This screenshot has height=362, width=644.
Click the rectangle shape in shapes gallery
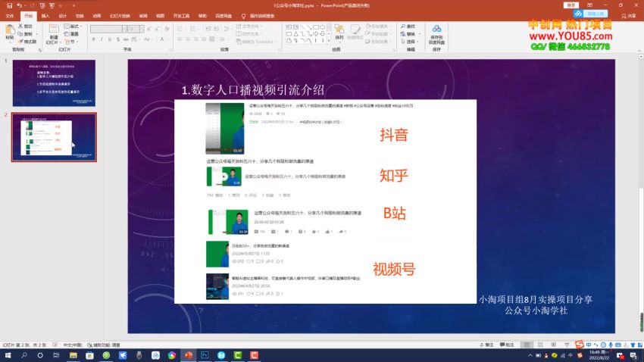pos(316,27)
